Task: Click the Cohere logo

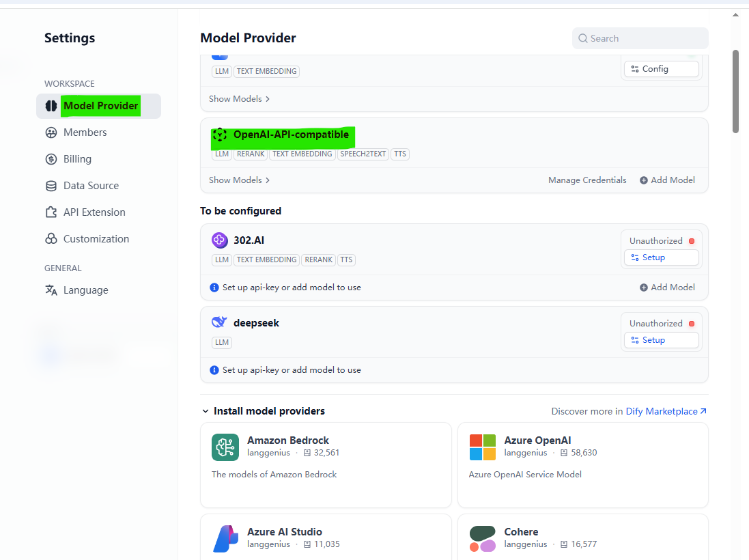Action: pos(483,539)
